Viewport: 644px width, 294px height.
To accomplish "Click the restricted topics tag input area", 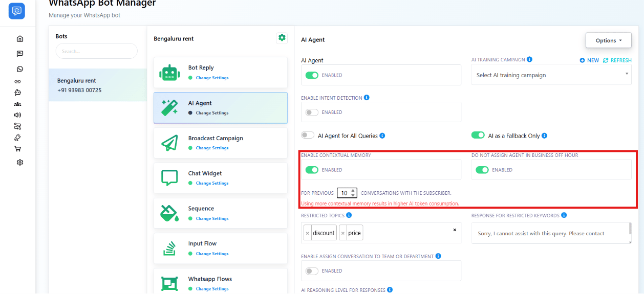I will (x=381, y=233).
